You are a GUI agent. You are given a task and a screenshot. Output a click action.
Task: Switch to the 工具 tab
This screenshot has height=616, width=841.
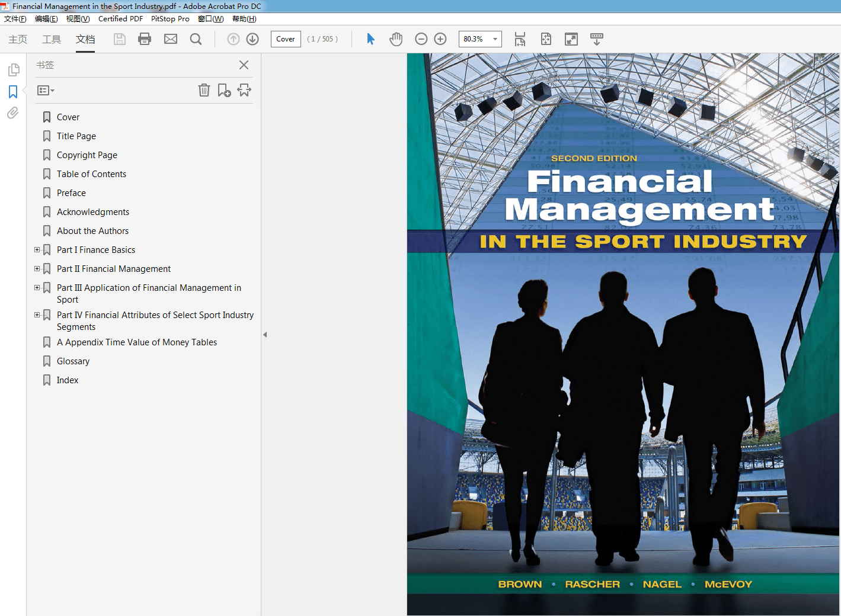coord(51,39)
